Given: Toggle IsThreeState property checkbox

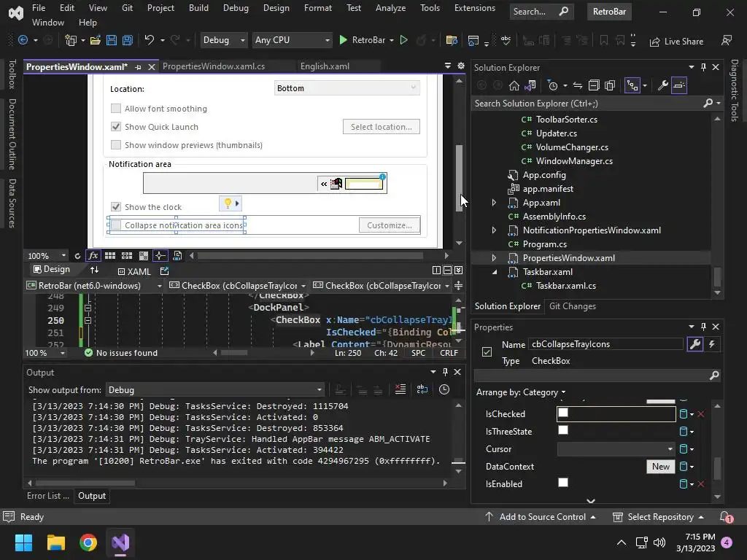Looking at the screenshot, I should click(x=563, y=430).
